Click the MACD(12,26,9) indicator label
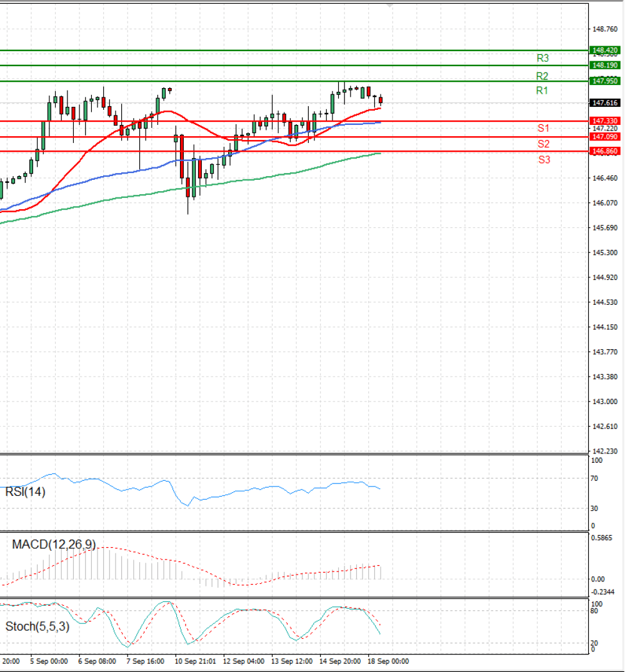Image resolution: width=625 pixels, height=672 pixels. pos(54,545)
